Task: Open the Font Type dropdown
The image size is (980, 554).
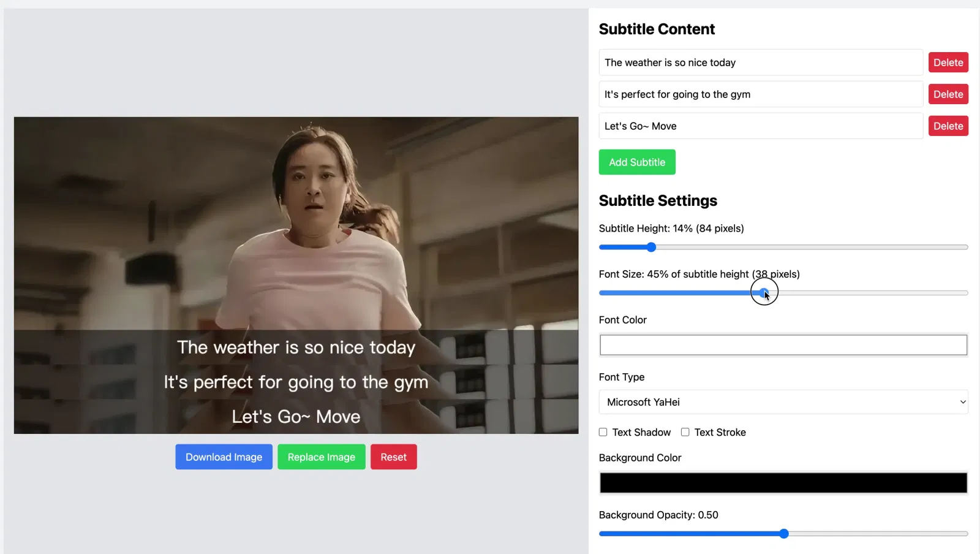Action: click(x=783, y=402)
